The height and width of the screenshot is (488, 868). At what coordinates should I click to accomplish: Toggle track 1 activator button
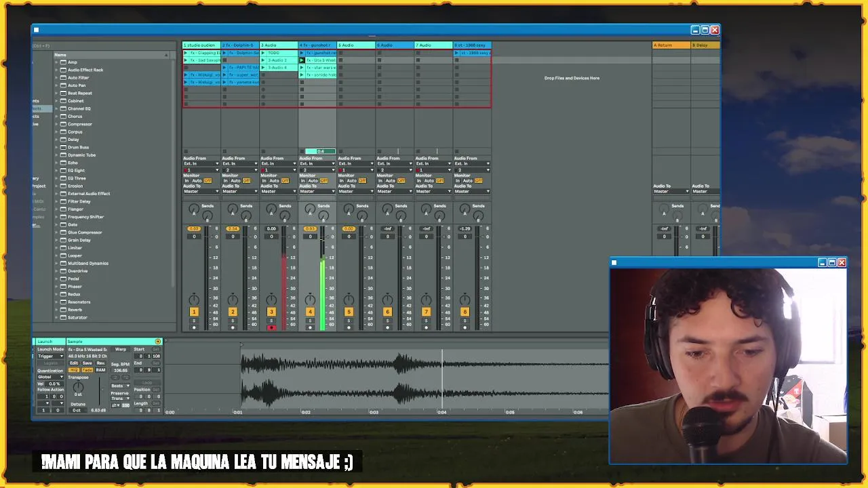(x=194, y=312)
